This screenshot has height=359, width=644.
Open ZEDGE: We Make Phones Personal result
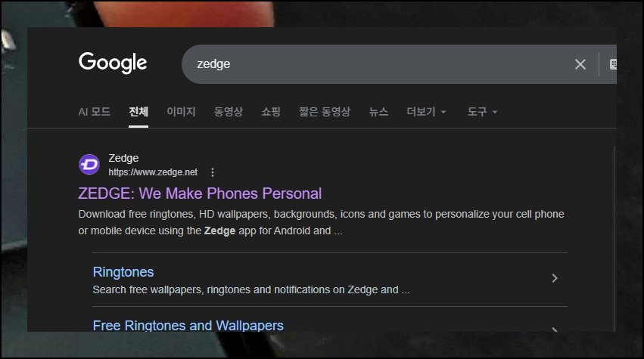point(200,193)
